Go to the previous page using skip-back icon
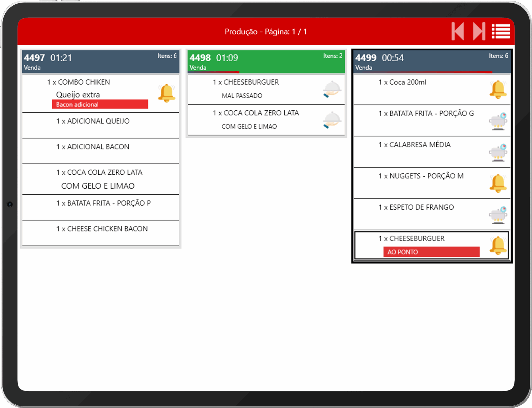This screenshot has height=408, width=532. click(x=458, y=31)
